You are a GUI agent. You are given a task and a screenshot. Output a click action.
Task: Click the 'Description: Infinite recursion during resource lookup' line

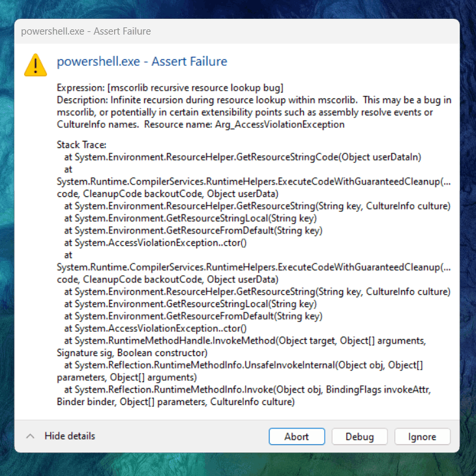pos(254,100)
